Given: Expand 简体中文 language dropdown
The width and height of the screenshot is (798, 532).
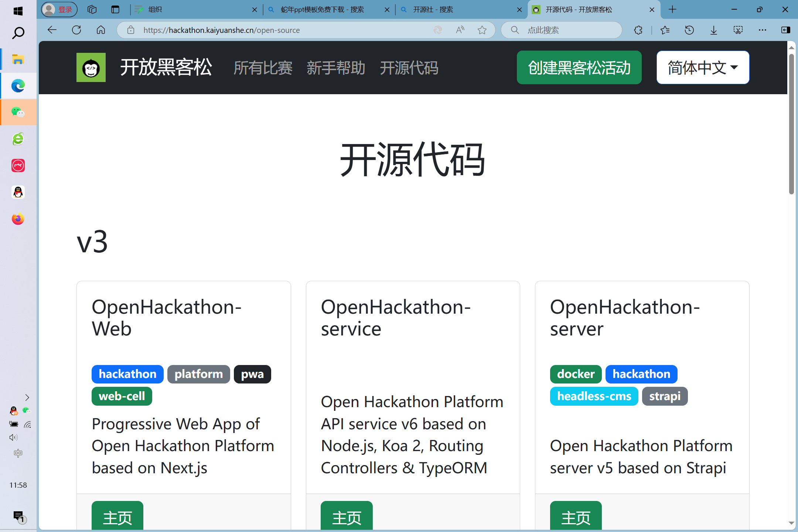Looking at the screenshot, I should pyautogui.click(x=703, y=68).
